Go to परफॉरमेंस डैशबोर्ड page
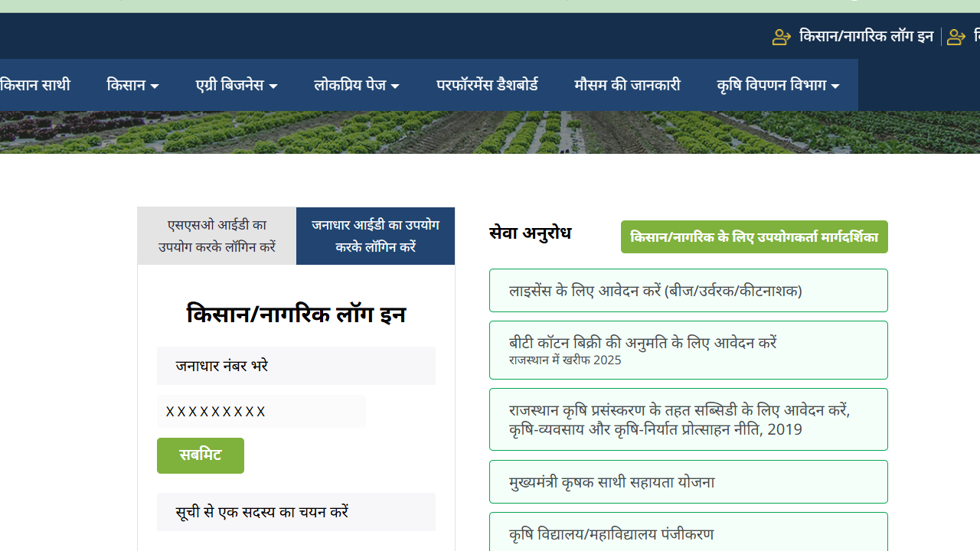Screen dimensions: 980x551 (x=487, y=85)
